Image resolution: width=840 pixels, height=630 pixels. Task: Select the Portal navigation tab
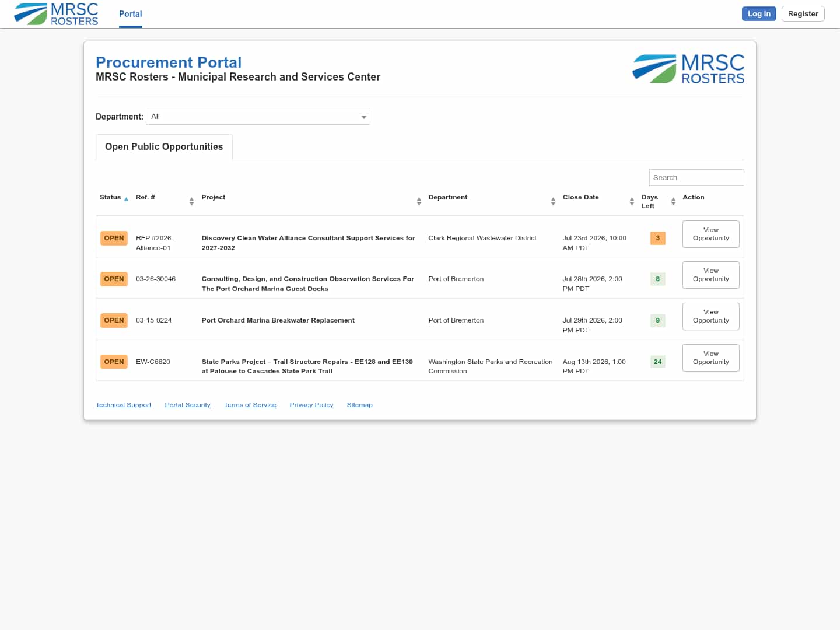click(x=131, y=14)
